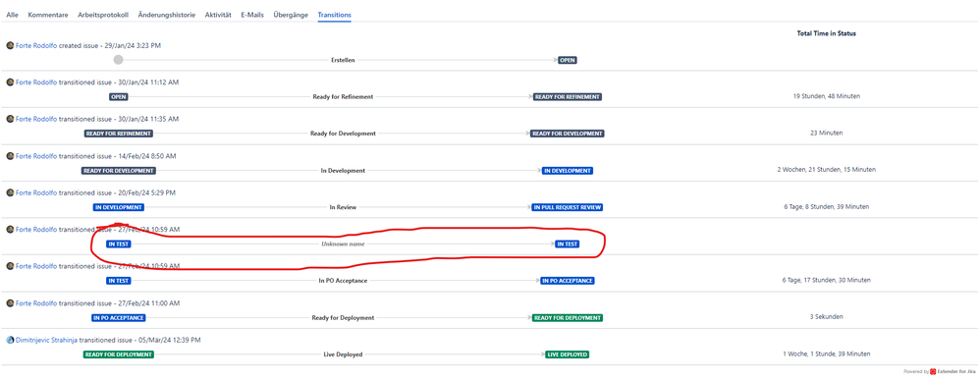Open the Extender for Jira link
The height and width of the screenshot is (379, 980).
[x=956, y=371]
